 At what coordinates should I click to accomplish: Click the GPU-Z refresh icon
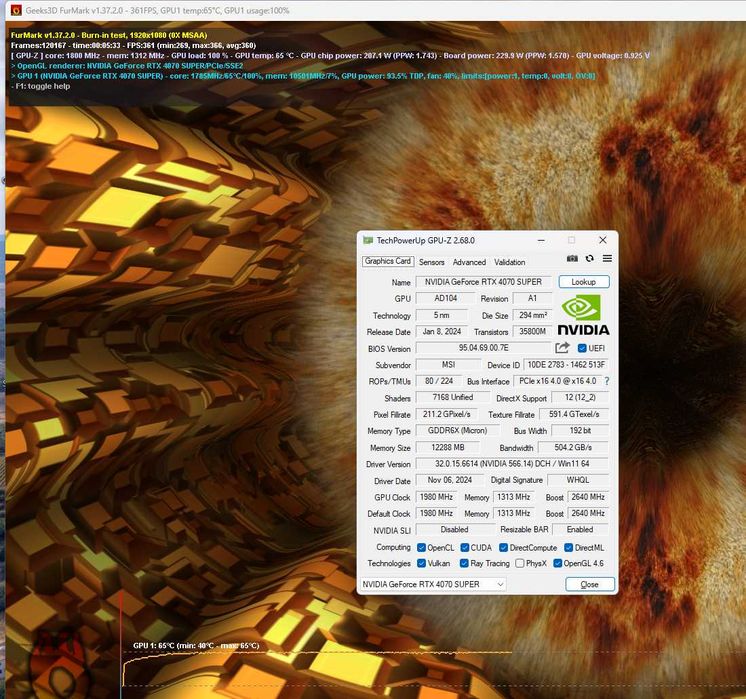pos(589,258)
